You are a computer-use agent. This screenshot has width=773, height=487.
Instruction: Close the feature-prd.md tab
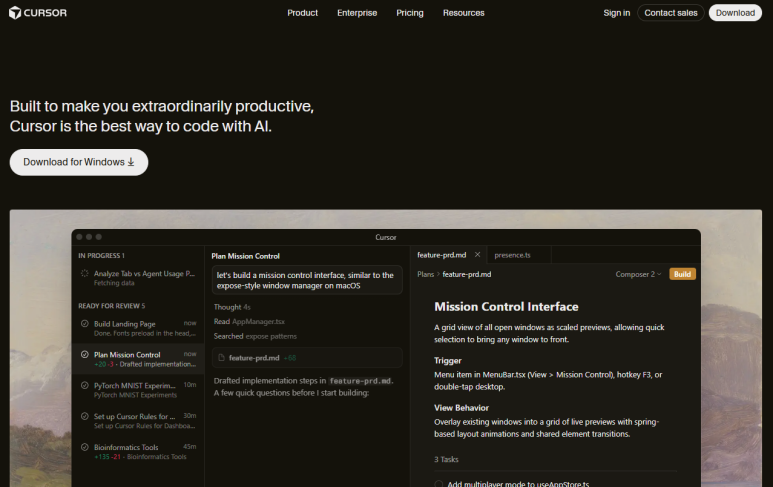(477, 255)
